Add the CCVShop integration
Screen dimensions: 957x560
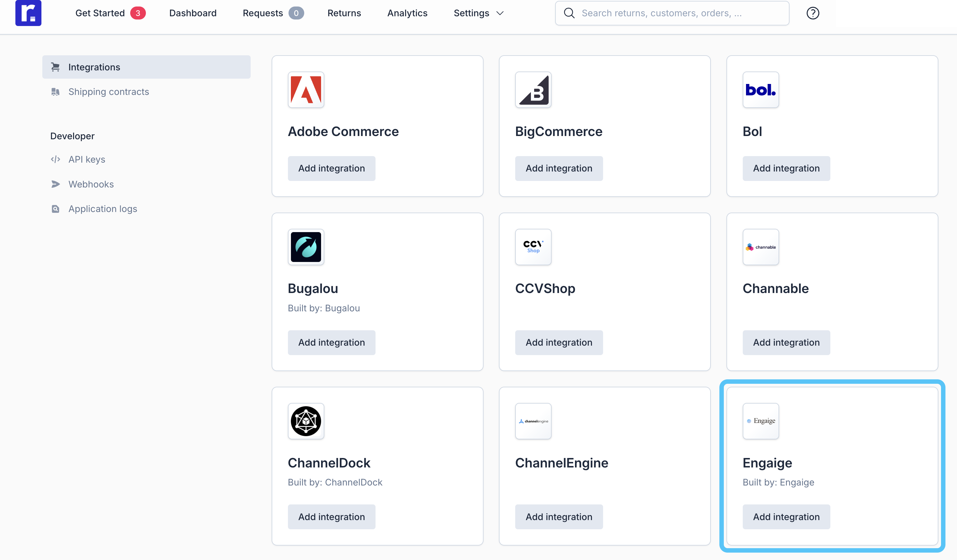click(x=559, y=343)
